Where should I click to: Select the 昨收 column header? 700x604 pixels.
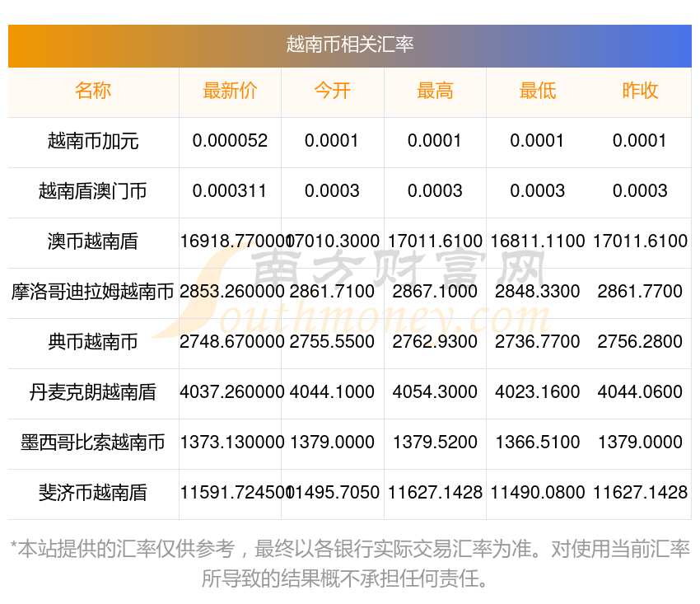click(640, 91)
